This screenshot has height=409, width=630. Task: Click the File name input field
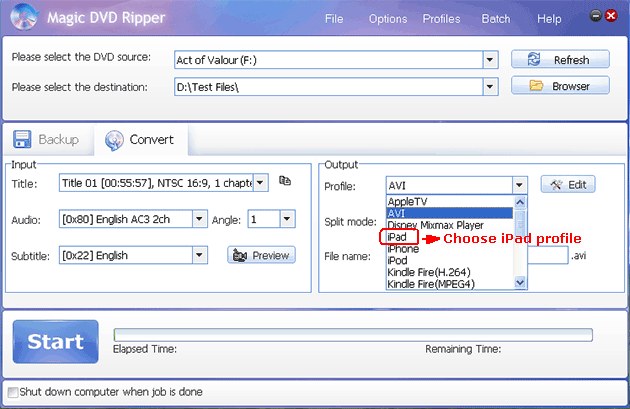(x=548, y=255)
